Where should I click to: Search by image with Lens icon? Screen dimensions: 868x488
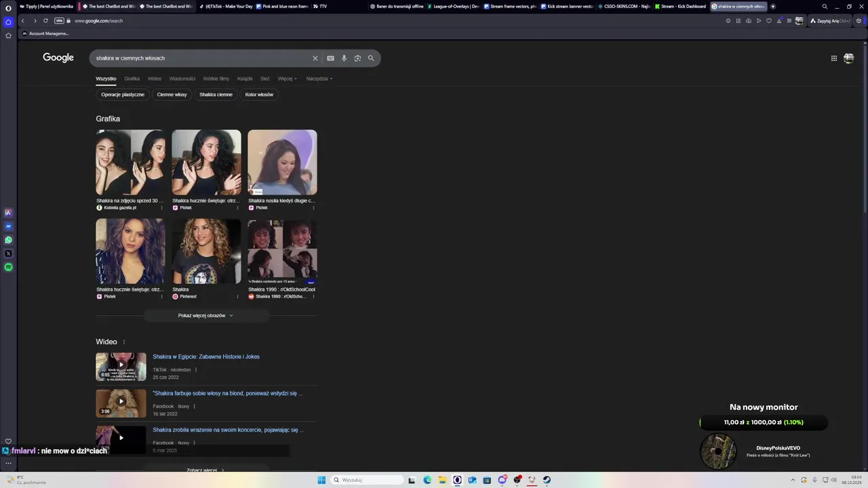(357, 58)
